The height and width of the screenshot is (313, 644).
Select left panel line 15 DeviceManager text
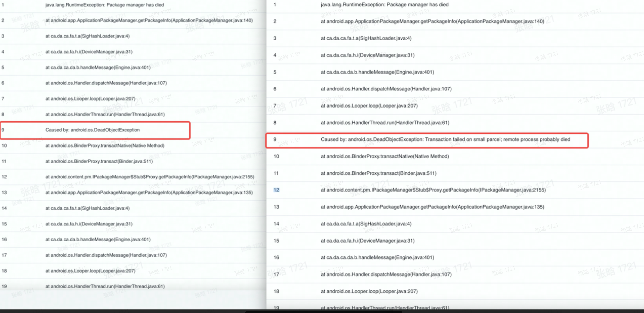coord(89,224)
